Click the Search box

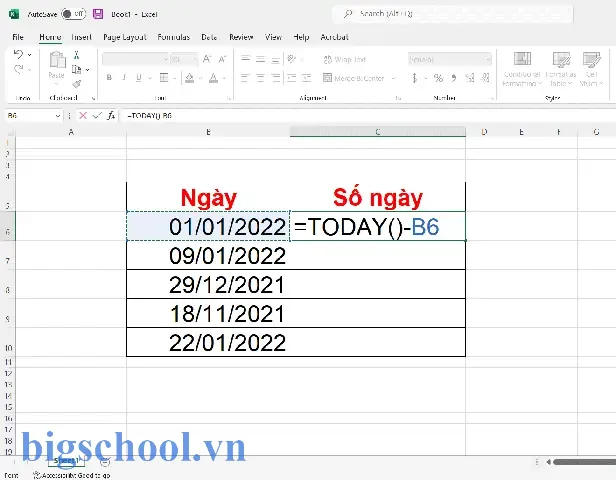point(453,14)
